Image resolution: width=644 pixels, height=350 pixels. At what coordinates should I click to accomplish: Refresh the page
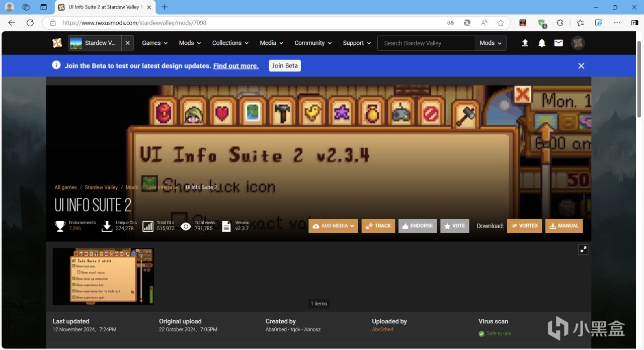coord(30,23)
